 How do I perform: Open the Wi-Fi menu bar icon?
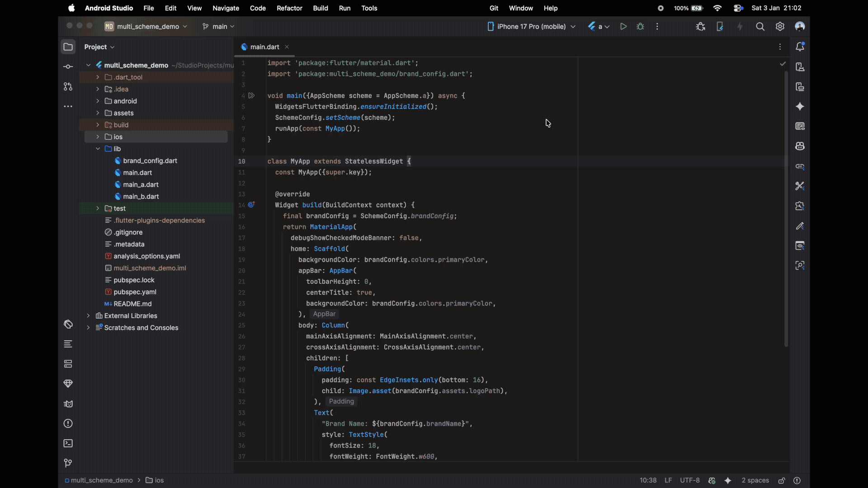click(717, 8)
